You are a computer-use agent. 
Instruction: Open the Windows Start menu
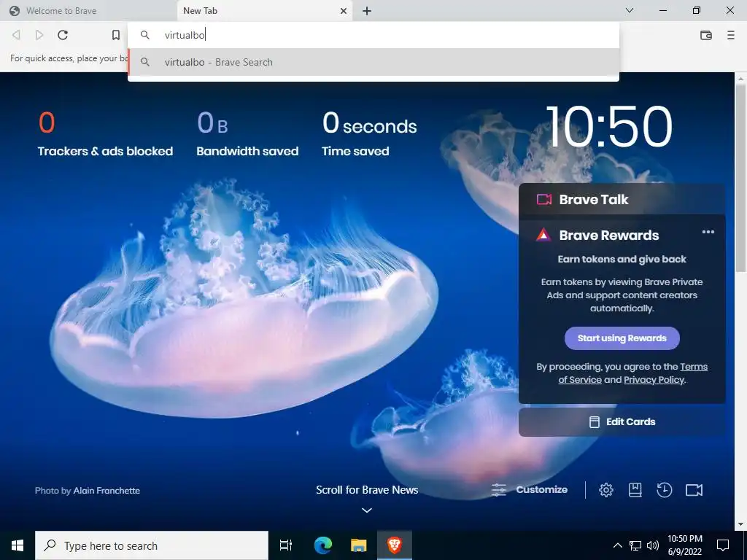click(18, 545)
